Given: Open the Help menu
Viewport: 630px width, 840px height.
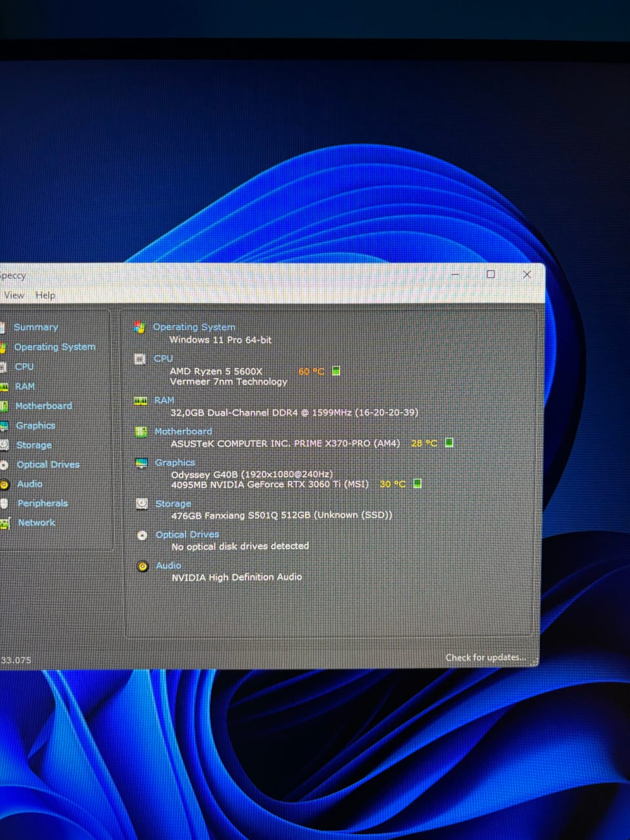Looking at the screenshot, I should (x=45, y=295).
